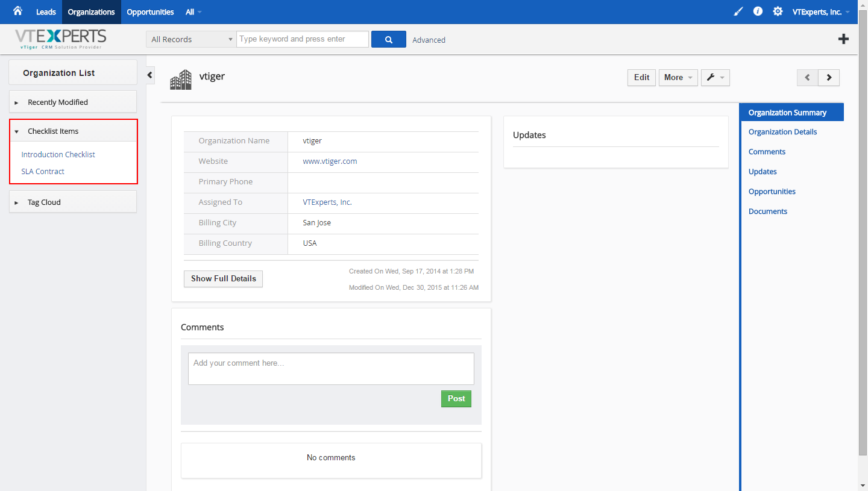Click the VTExperts logo
The height and width of the screenshot is (491, 868).
click(x=61, y=39)
